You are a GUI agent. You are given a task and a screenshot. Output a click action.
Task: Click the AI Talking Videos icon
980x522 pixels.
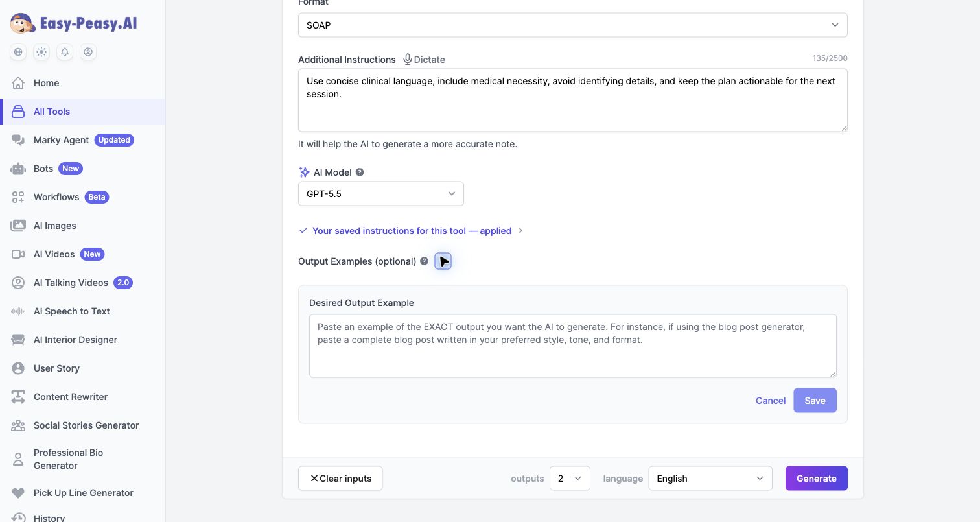click(18, 283)
